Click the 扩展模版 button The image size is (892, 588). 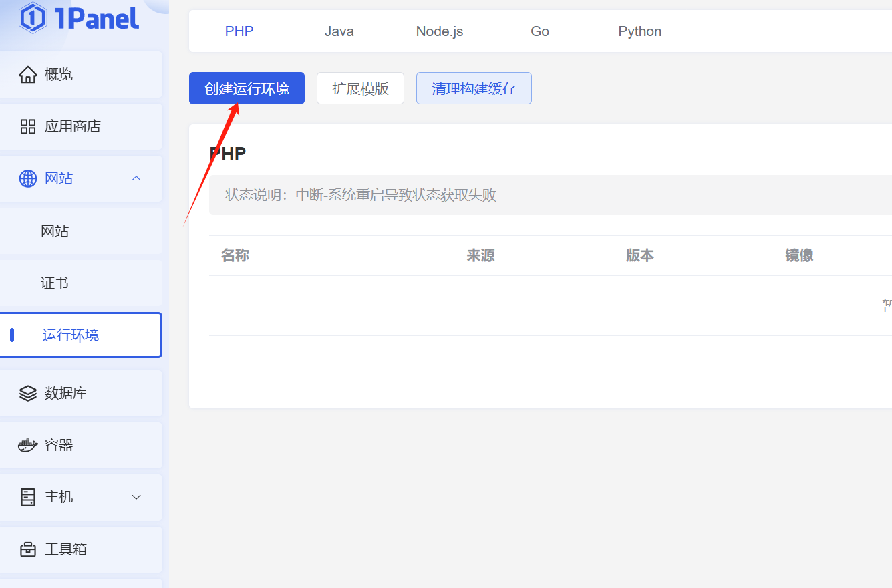360,88
